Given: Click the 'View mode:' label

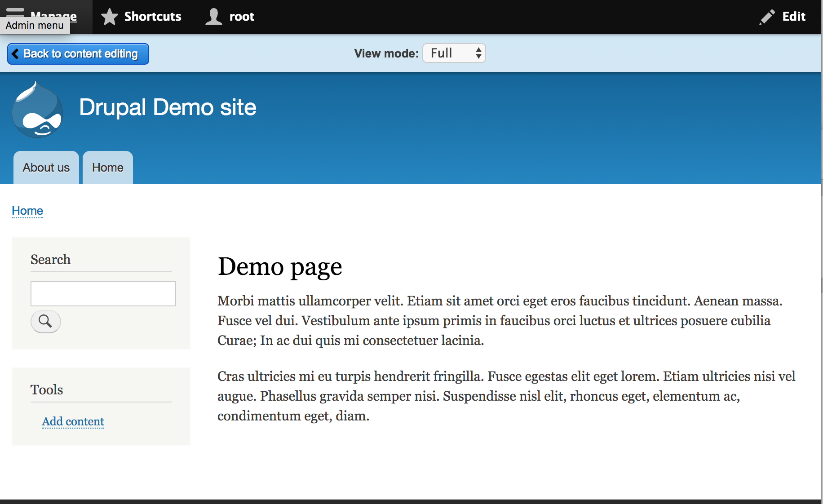Looking at the screenshot, I should pos(386,53).
